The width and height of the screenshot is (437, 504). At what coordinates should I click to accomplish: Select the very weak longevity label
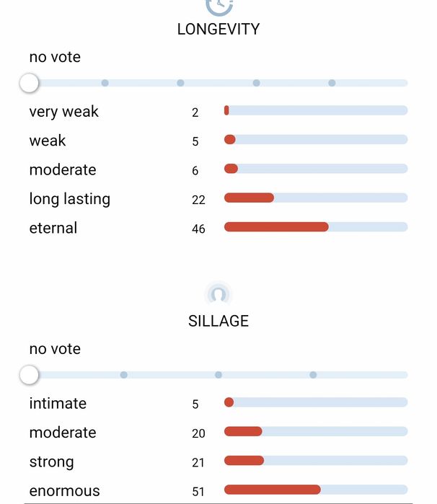tap(63, 112)
